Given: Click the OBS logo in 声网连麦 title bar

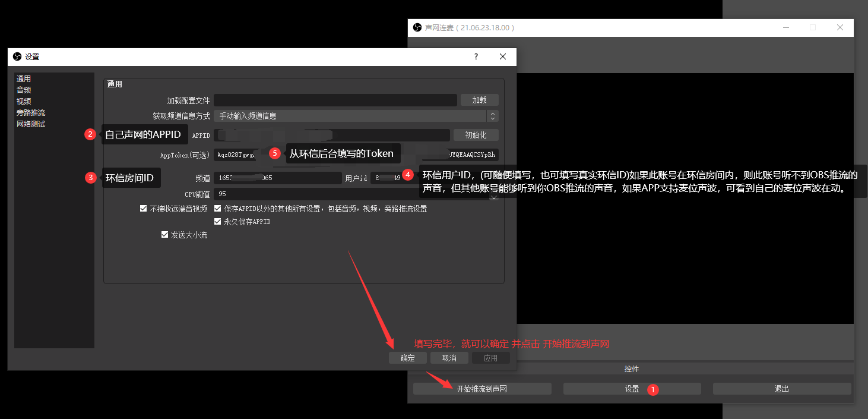Looking at the screenshot, I should [x=417, y=27].
